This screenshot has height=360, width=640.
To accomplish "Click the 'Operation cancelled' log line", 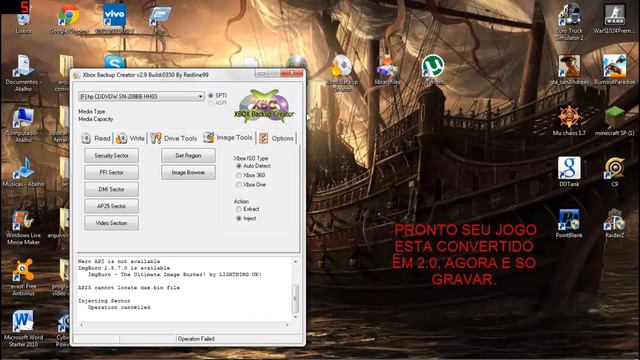I will (119, 307).
